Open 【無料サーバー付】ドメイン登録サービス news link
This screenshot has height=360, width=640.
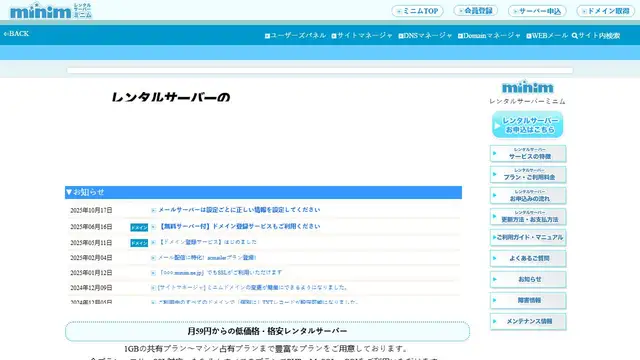point(239,226)
